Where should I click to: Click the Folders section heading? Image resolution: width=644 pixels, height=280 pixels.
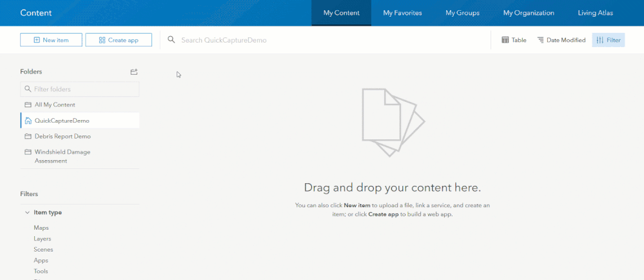coord(31,72)
